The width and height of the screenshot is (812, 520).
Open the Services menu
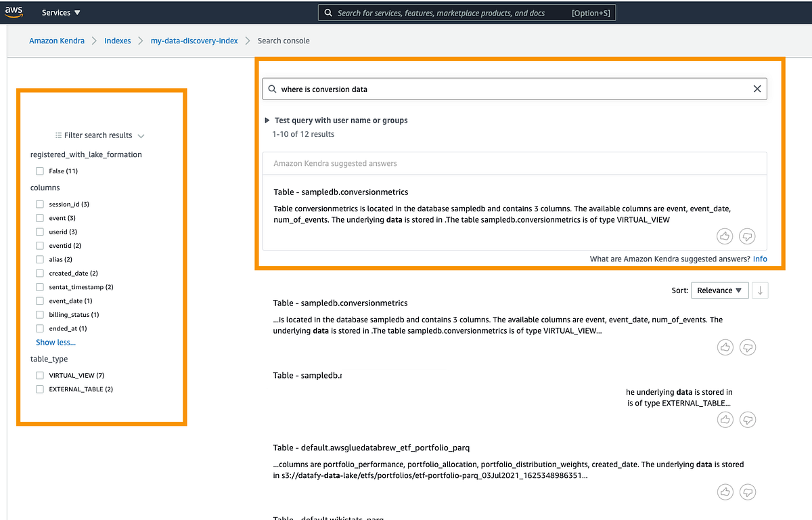pyautogui.click(x=61, y=13)
